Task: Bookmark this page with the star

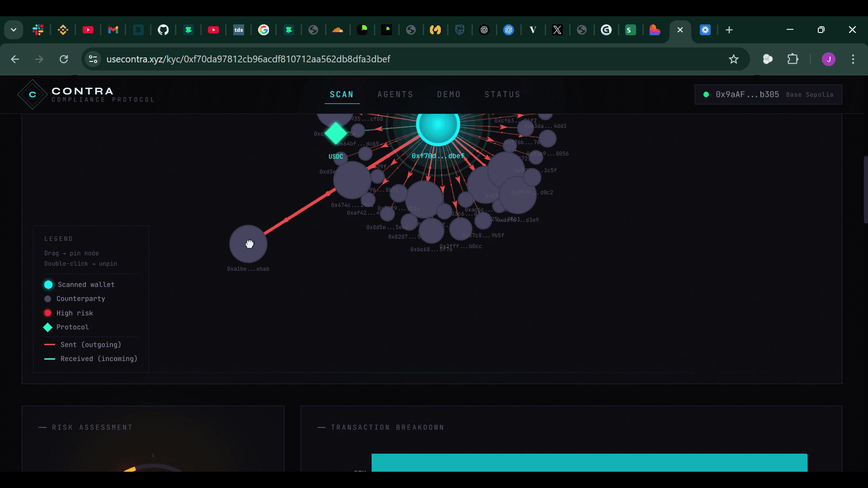Action: (x=734, y=59)
